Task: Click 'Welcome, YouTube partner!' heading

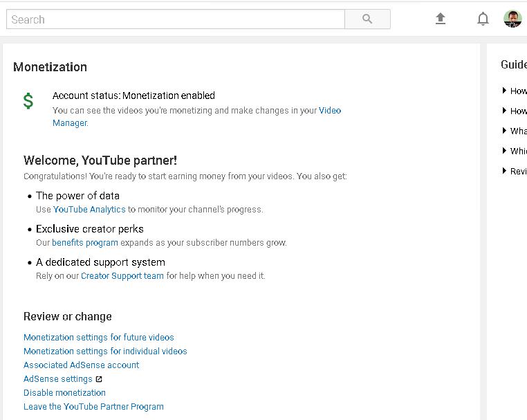Action: (x=100, y=161)
